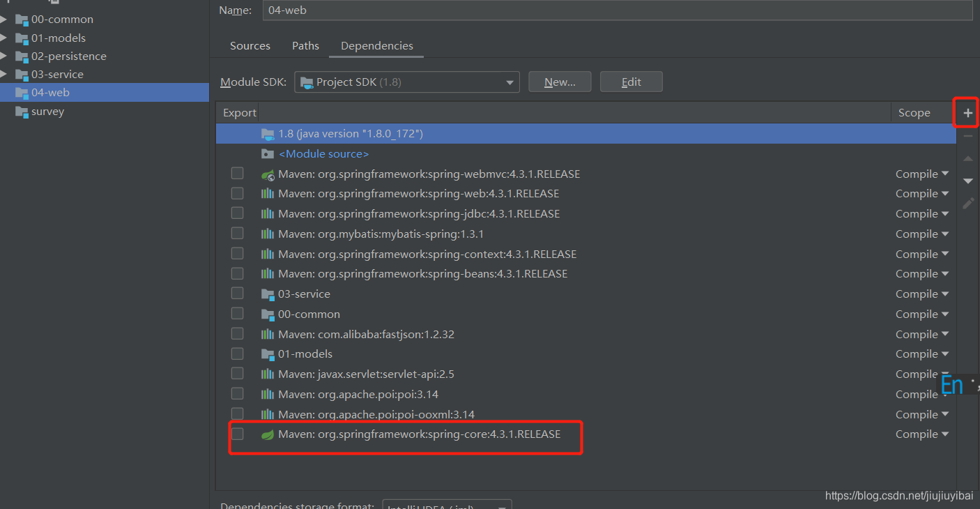This screenshot has height=509, width=980.
Task: Click the library icon beside fastjson dependency
Action: coord(268,334)
